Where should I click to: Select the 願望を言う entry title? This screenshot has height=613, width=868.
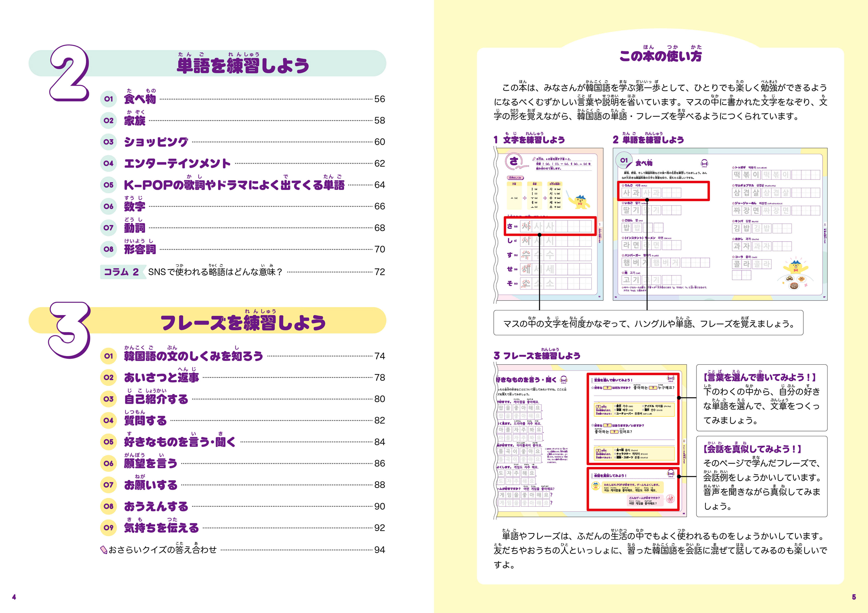(x=151, y=463)
